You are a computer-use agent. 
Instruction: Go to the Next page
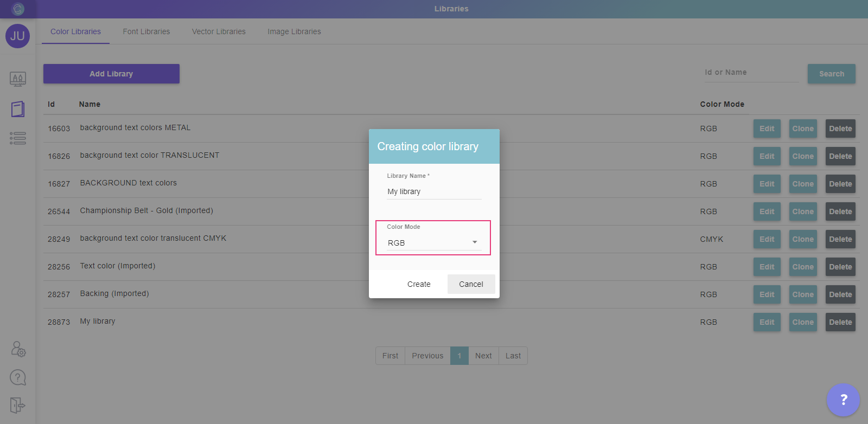pyautogui.click(x=483, y=356)
